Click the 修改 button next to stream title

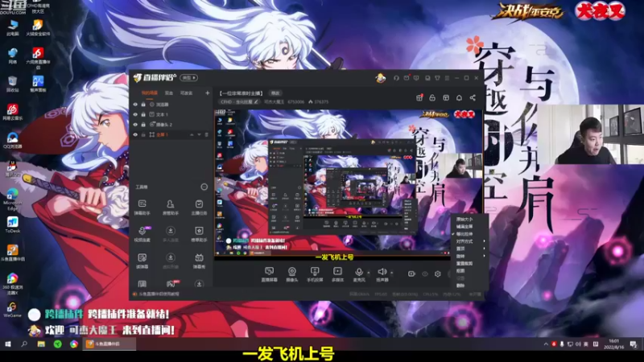coord(275,93)
